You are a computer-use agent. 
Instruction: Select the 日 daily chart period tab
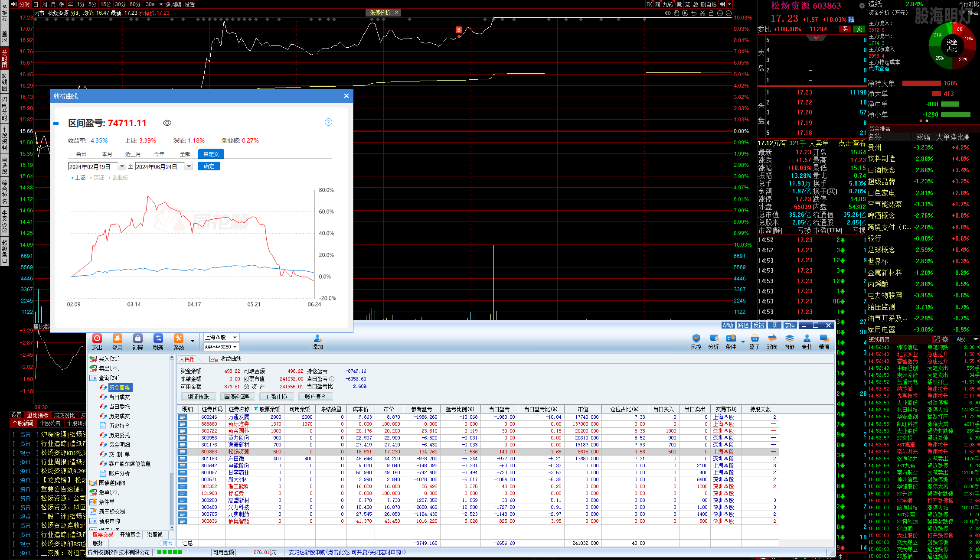pyautogui.click(x=36, y=4)
